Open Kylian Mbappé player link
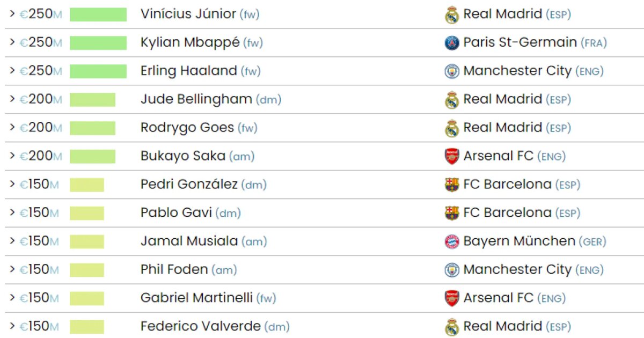 [x=190, y=43]
